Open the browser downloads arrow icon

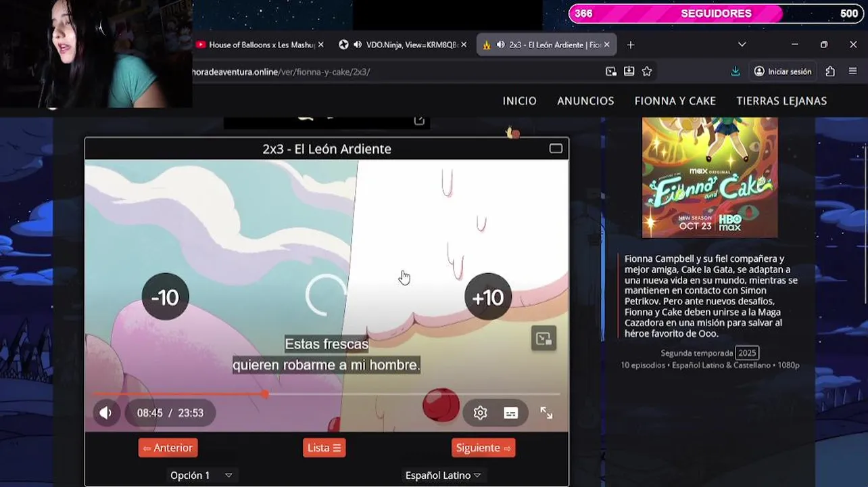pos(736,71)
